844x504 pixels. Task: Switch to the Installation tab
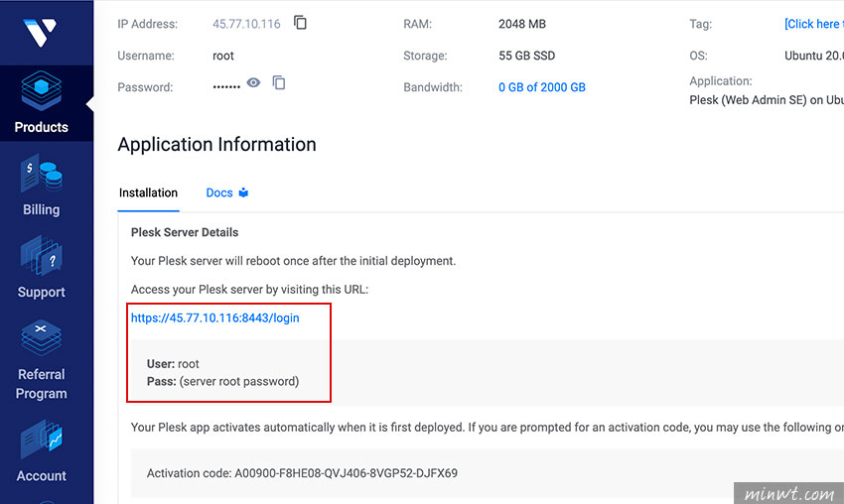point(148,192)
